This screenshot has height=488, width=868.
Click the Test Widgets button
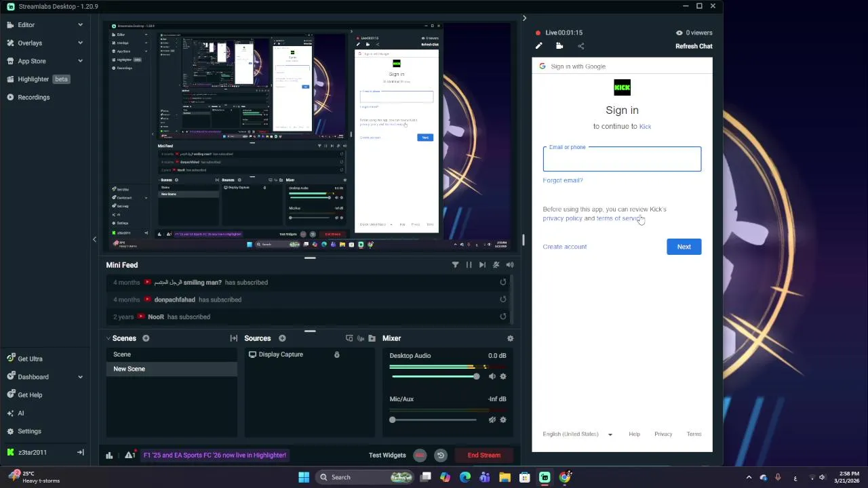[387, 455]
